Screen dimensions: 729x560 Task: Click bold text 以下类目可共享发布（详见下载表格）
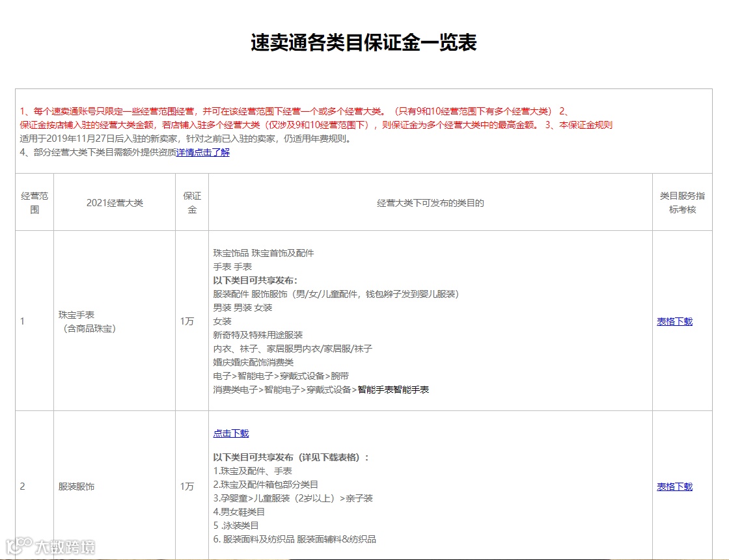point(290,457)
